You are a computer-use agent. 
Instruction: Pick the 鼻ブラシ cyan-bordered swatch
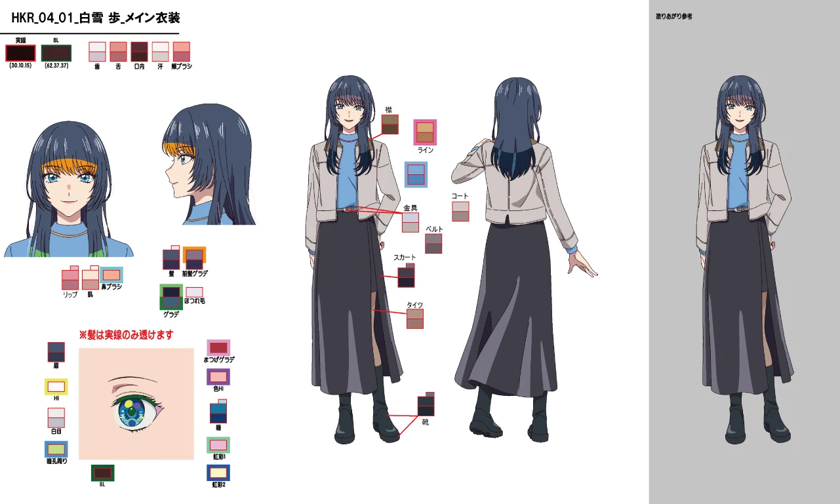111,275
